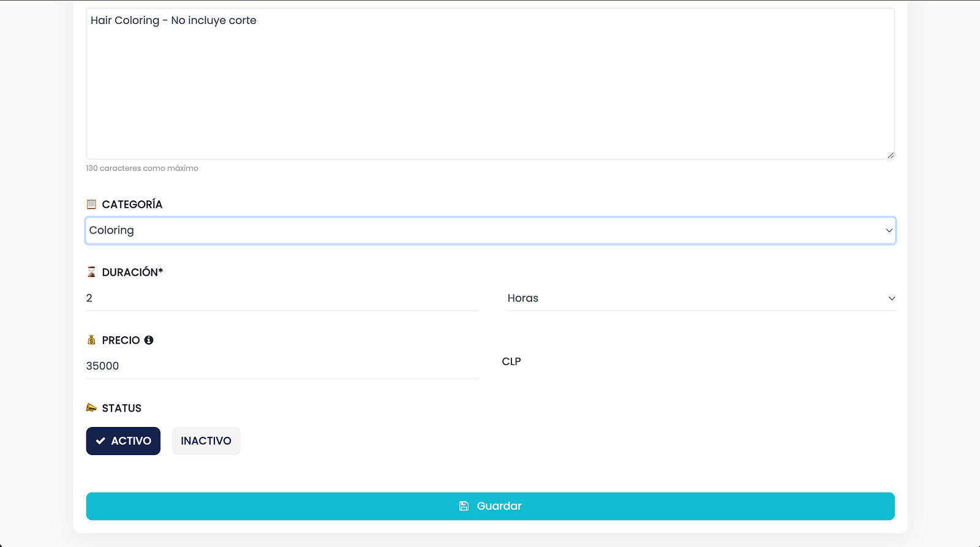Viewport: 980px width, 547px height.
Task: Click the hourglass icon beside DURACIÓN
Action: (x=91, y=272)
